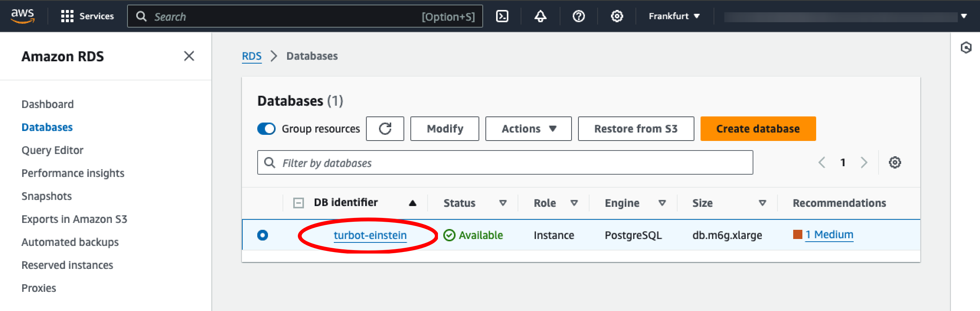Open table preferences gear
This screenshot has height=311, width=980.
tap(895, 162)
